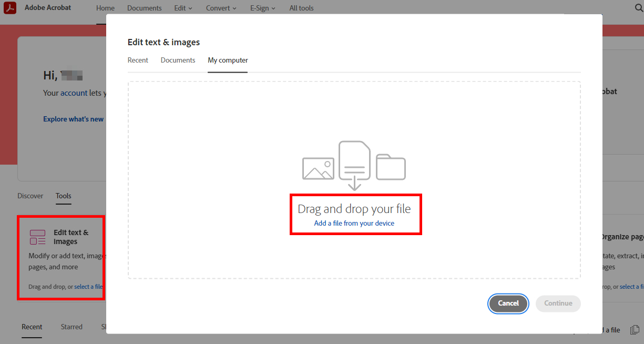The height and width of the screenshot is (344, 644).
Task: Click the picture icon in the drop zone
Action: click(318, 168)
